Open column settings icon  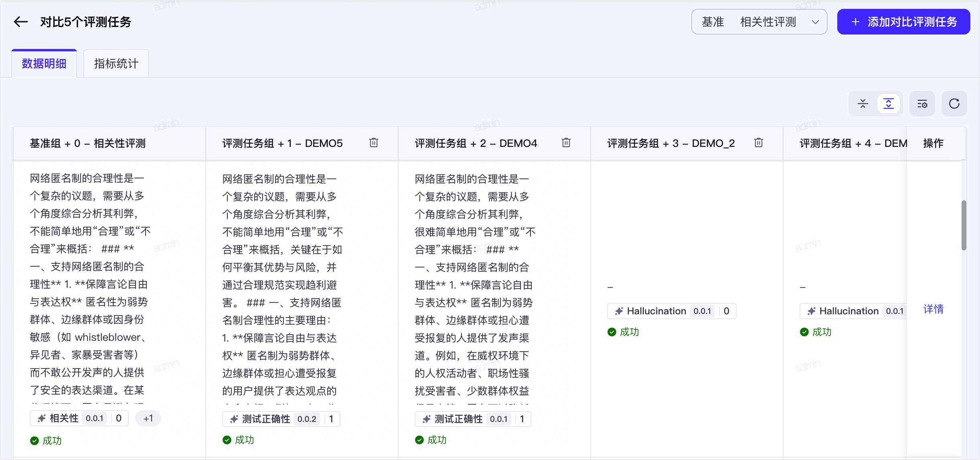tap(922, 104)
